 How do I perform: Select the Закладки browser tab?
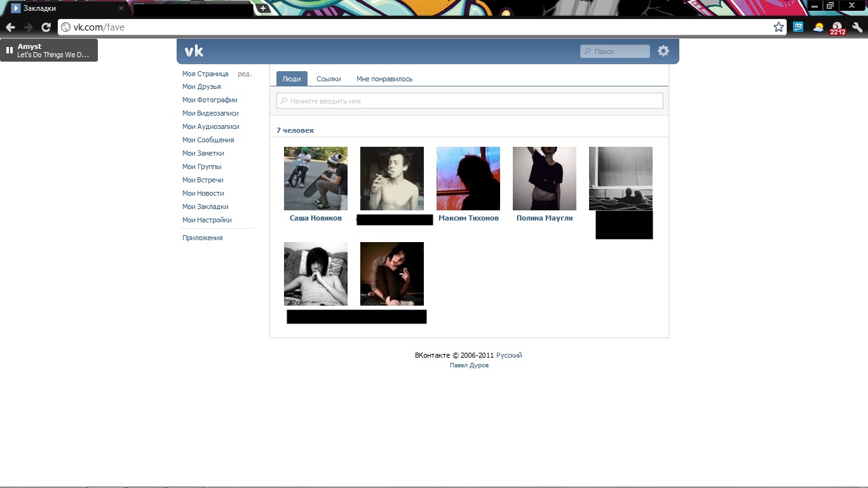[x=67, y=9]
